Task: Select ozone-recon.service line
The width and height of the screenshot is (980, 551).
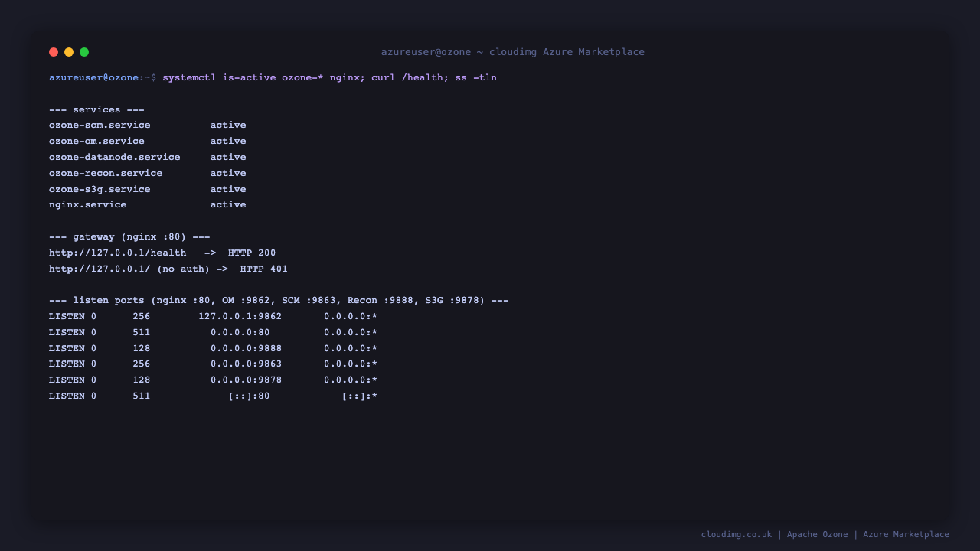Action: pos(148,174)
